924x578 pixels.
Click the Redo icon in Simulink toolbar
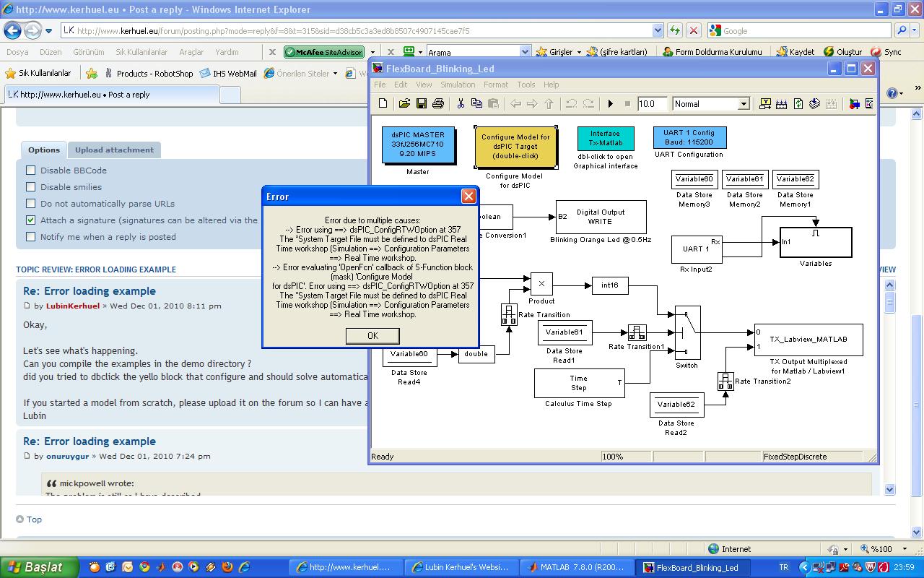[x=588, y=104]
